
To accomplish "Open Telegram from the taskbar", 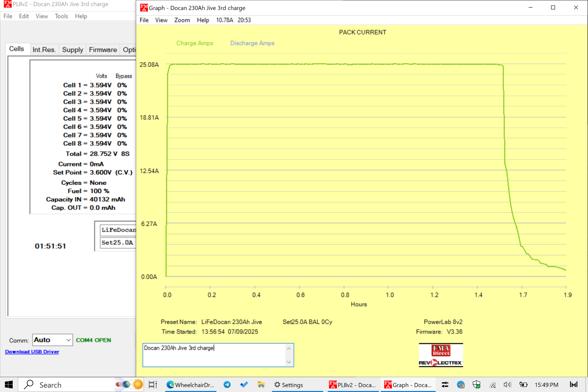I will [x=227, y=385].
